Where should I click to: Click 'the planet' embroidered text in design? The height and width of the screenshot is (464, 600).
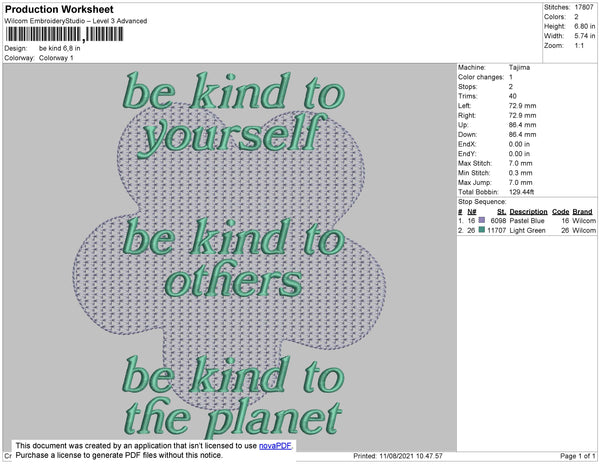(x=233, y=418)
